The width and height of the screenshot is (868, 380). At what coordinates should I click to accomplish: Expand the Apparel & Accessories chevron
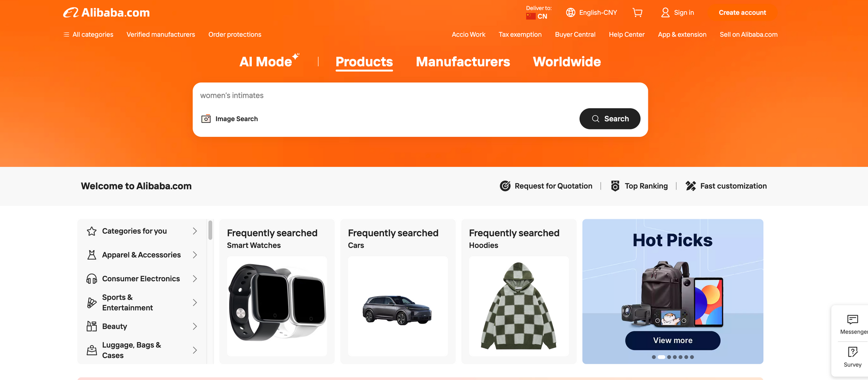click(195, 255)
